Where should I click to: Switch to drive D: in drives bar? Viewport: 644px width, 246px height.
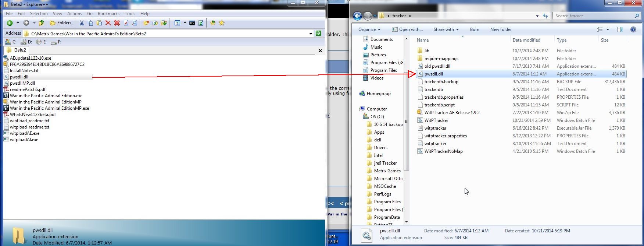(27, 42)
